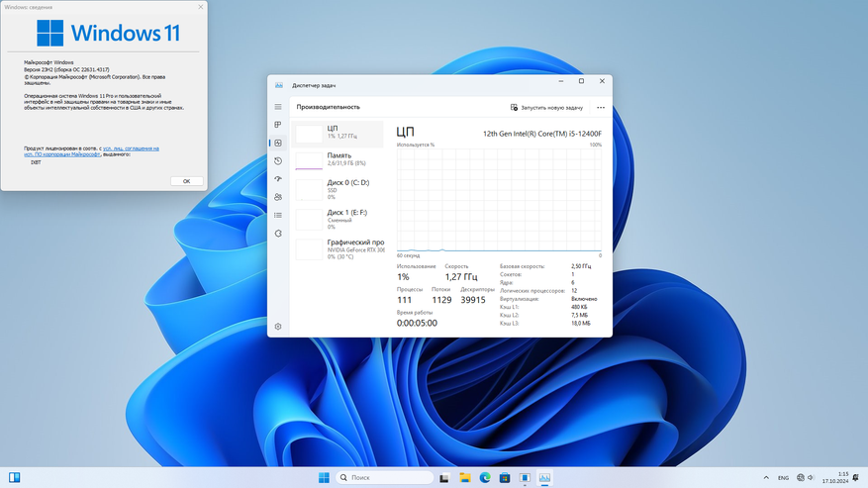Launch Microsoft Edge from taskbar

click(485, 478)
